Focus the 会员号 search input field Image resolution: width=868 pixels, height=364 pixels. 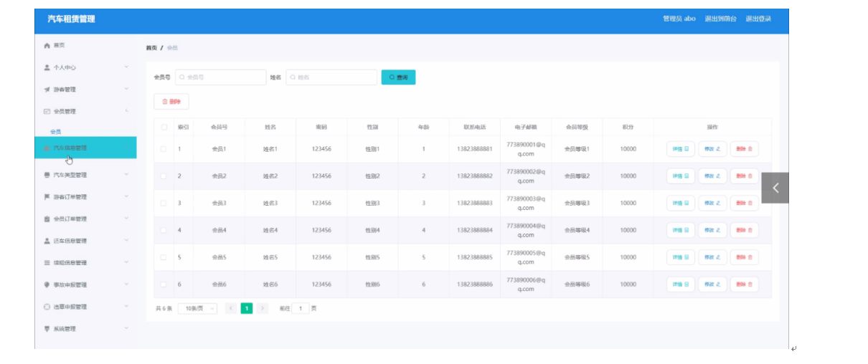coord(220,77)
